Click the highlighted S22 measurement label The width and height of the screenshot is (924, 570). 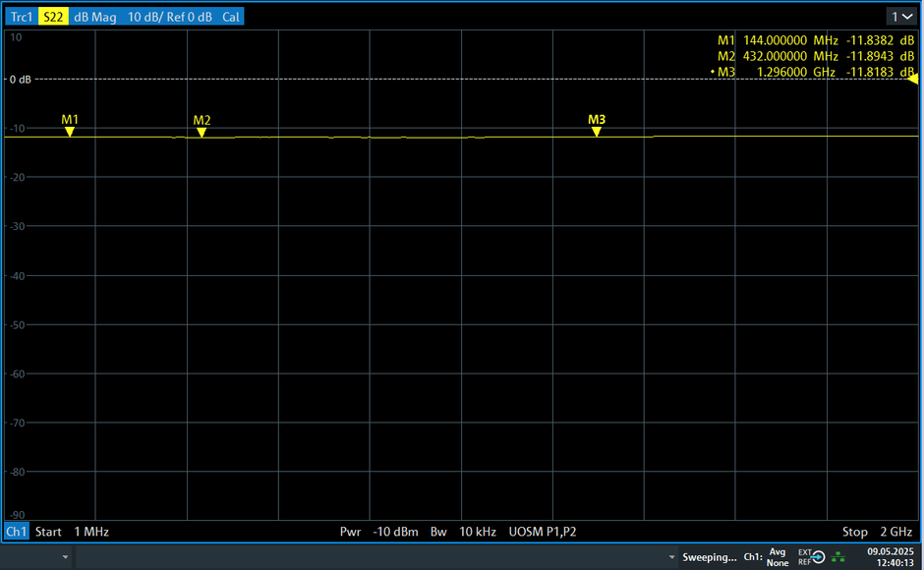point(53,17)
